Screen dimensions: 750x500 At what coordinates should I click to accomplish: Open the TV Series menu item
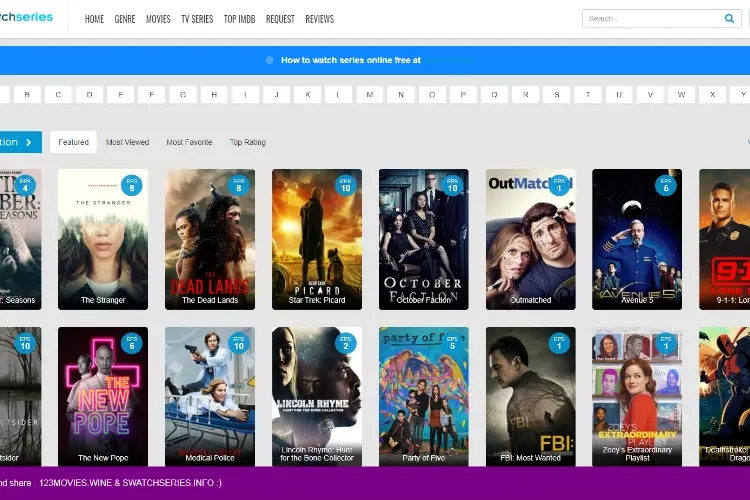pos(197,19)
